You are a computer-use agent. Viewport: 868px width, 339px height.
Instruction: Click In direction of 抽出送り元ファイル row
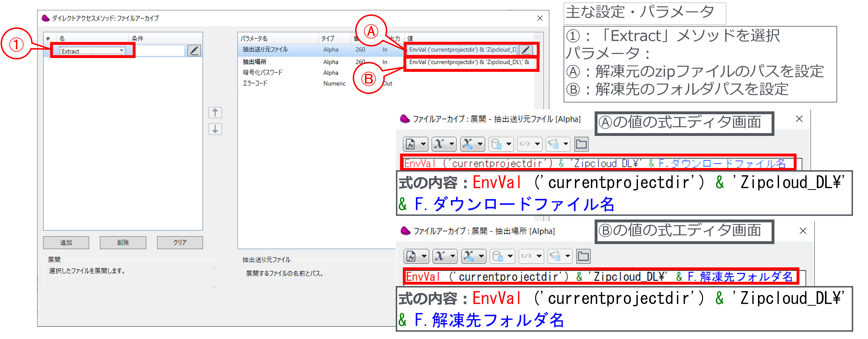pos(385,50)
